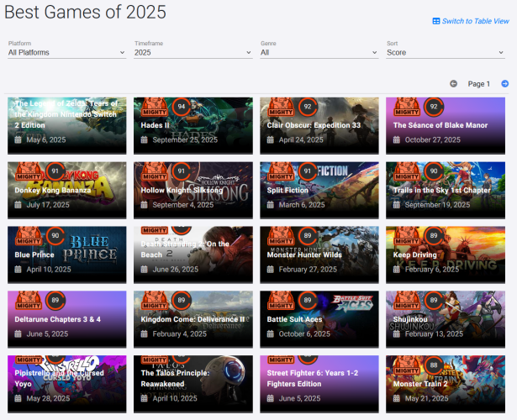Click the October 27, 2025 release date
This screenshot has width=517, height=420.
(433, 140)
